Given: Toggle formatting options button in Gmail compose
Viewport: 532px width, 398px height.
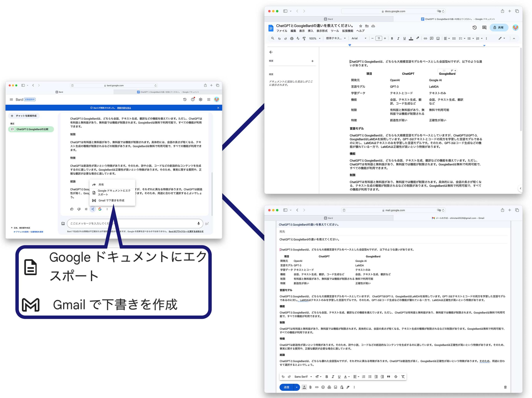Looking at the screenshot, I should point(304,387).
